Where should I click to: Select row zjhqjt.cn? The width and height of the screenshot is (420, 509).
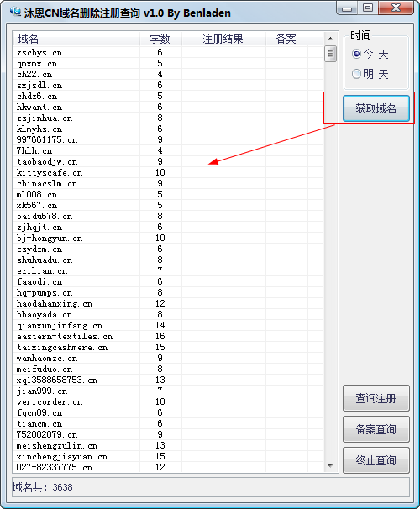(x=169, y=228)
